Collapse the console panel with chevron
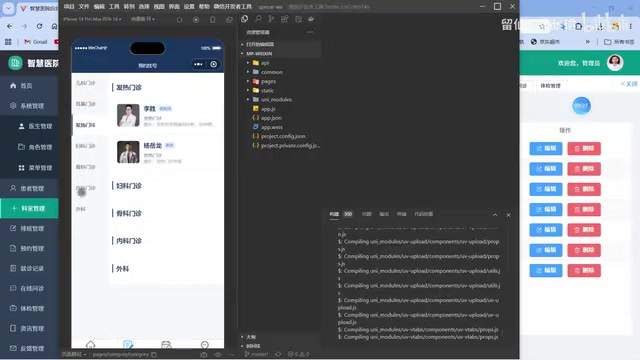The height and width of the screenshot is (360, 640). [x=495, y=215]
